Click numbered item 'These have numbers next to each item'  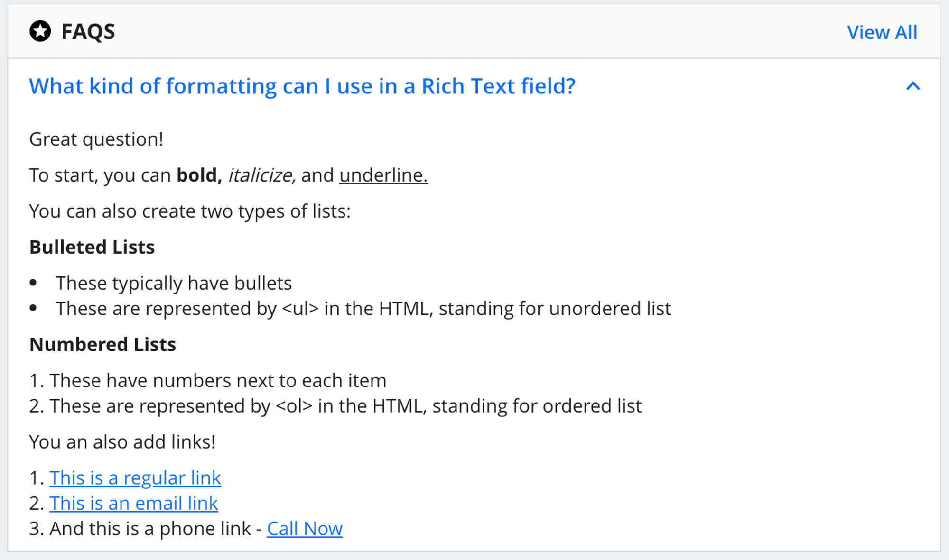[x=218, y=380]
